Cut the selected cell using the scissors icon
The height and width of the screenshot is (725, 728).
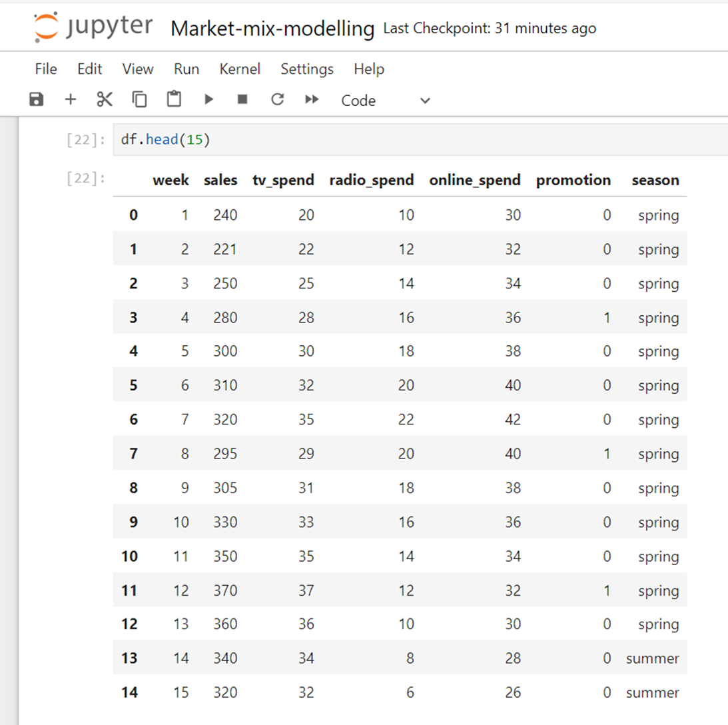(105, 99)
